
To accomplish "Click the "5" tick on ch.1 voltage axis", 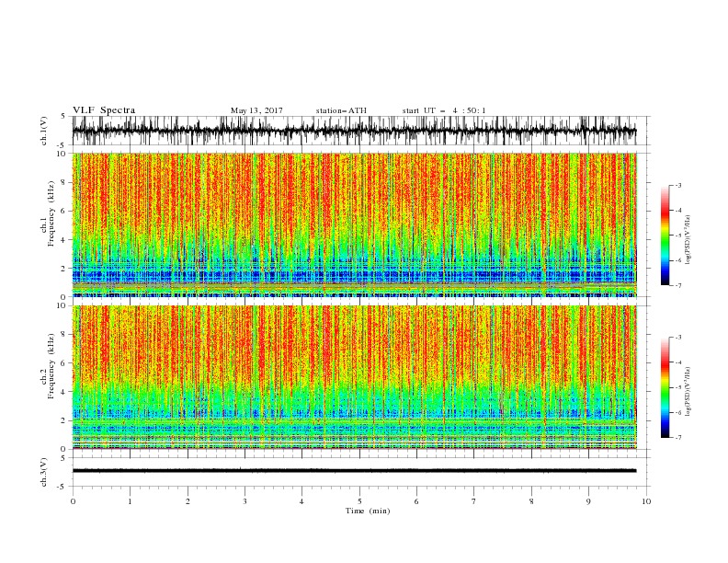I will (x=65, y=117).
